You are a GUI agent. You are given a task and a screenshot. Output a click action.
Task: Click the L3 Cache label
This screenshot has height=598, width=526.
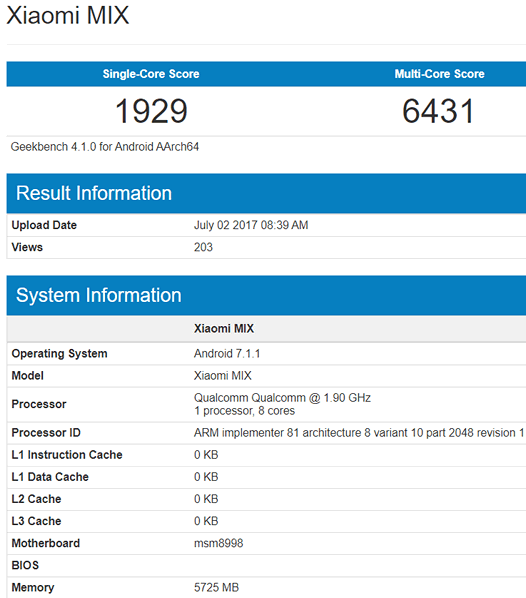point(36,521)
